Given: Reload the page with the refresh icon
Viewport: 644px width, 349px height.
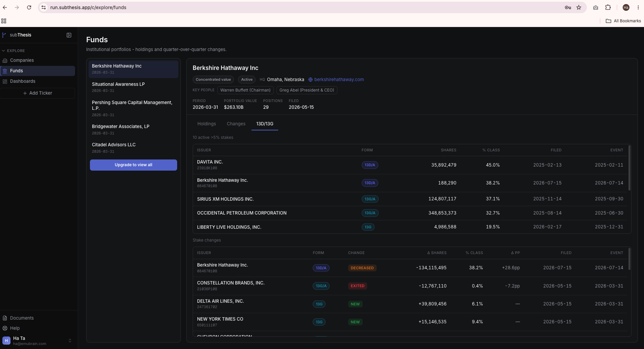Looking at the screenshot, I should click(29, 7).
